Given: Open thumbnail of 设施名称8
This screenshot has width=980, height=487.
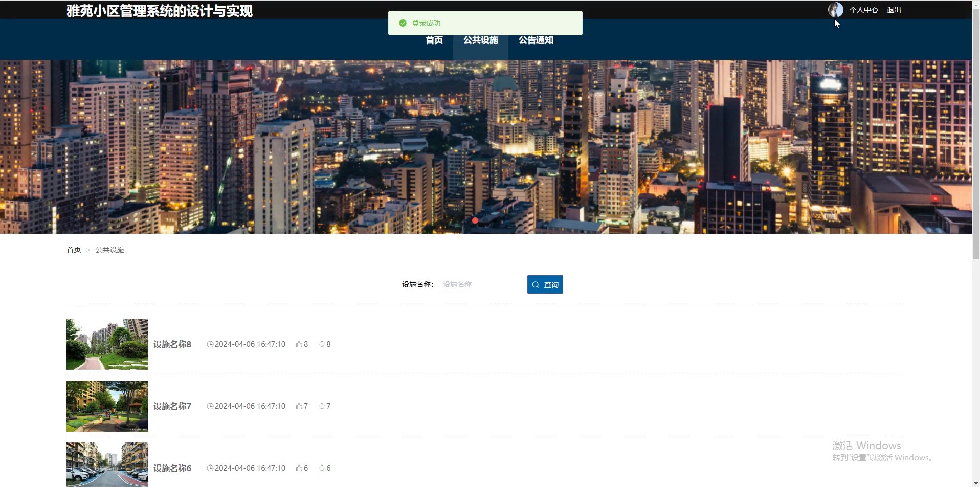Looking at the screenshot, I should [107, 344].
